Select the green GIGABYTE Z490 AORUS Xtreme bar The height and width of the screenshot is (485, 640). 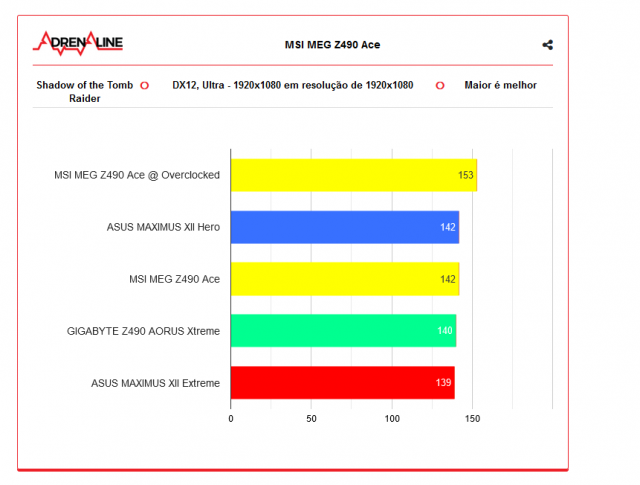coord(343,331)
